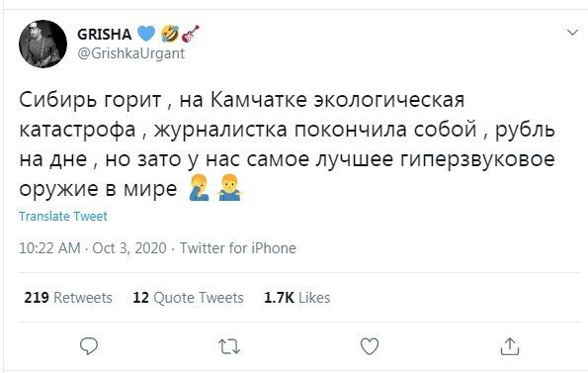The width and height of the screenshot is (588, 373).
Task: Click the facepalm emoji in tweet
Action: [199, 188]
